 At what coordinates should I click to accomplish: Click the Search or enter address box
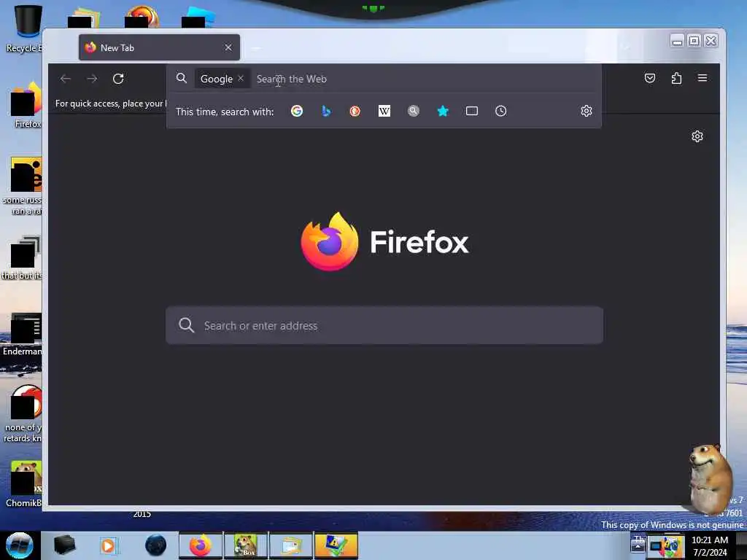tap(384, 326)
